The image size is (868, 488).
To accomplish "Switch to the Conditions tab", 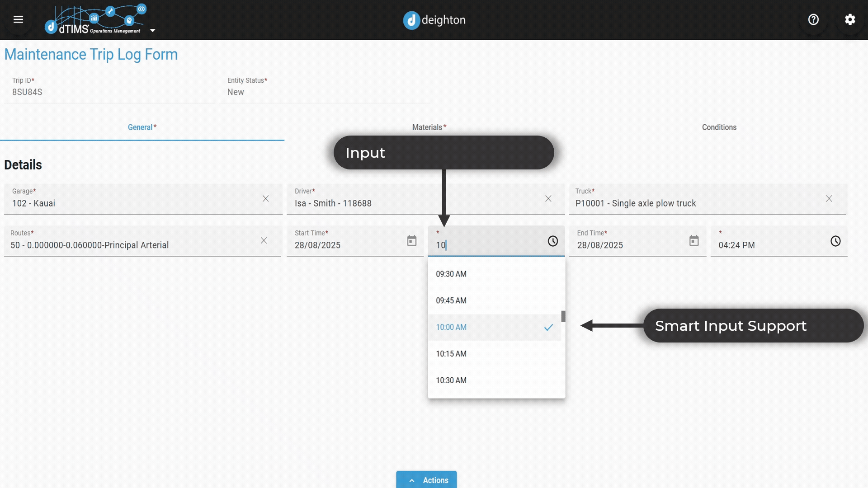I will 719,127.
